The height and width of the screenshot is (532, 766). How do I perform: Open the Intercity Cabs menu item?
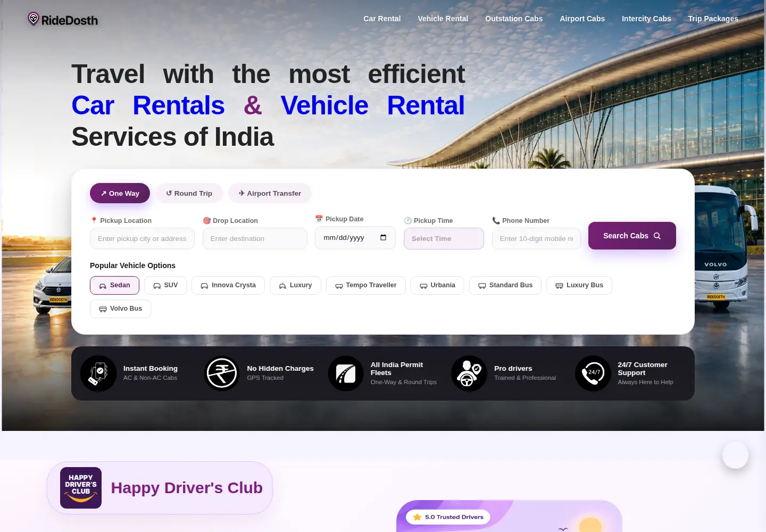(x=646, y=19)
